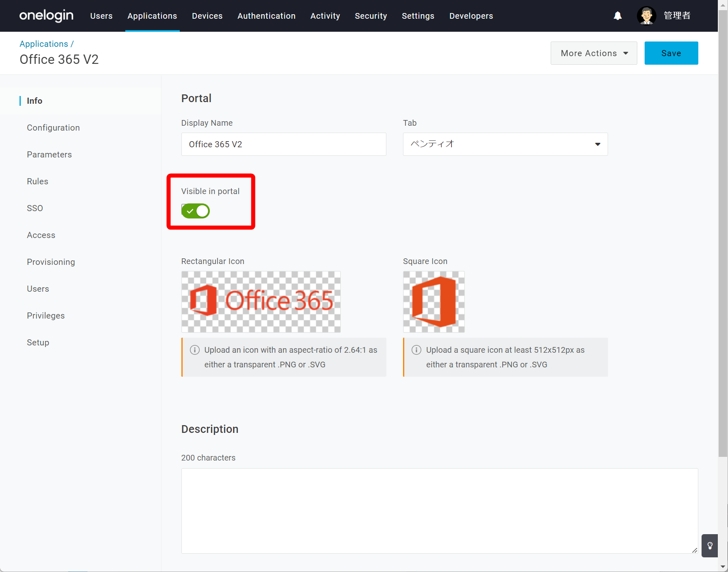Screen dimensions: 728x572
Task: Open the notifications bell icon
Action: (x=617, y=16)
